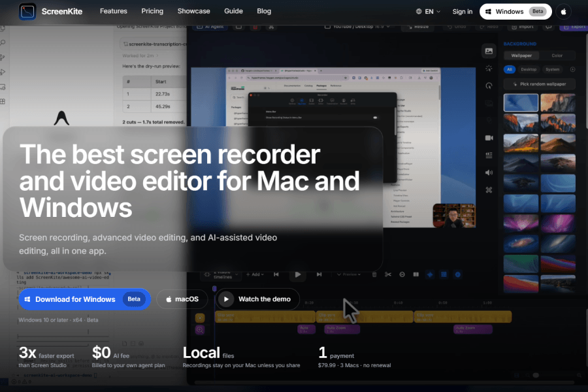588x392 pixels.
Task: Click the timeline playhead marker
Action: [214, 289]
